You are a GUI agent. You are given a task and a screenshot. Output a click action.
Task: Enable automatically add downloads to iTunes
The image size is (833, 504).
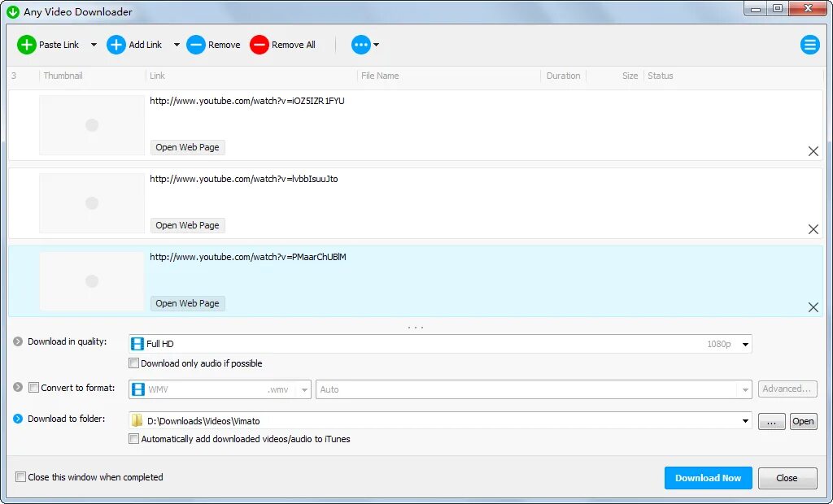(x=134, y=439)
